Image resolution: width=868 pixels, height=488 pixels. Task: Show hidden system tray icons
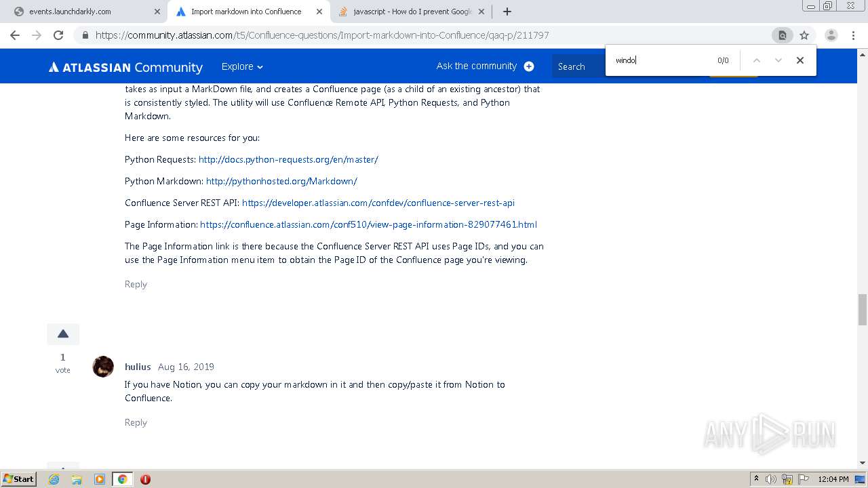click(756, 479)
